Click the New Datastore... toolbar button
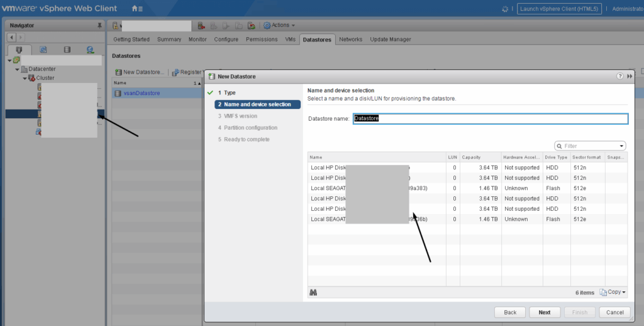Viewport: 644px width, 326px height. click(x=140, y=72)
